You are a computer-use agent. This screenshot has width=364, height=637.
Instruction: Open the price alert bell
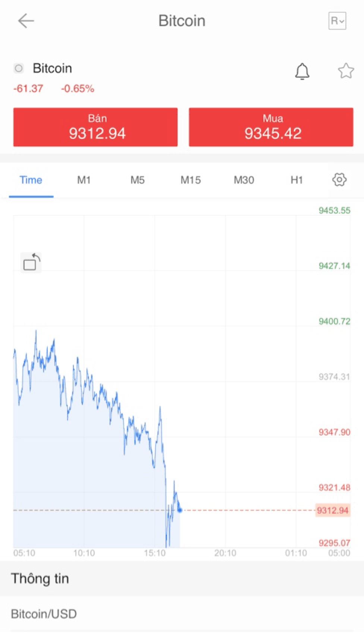pos(302,71)
